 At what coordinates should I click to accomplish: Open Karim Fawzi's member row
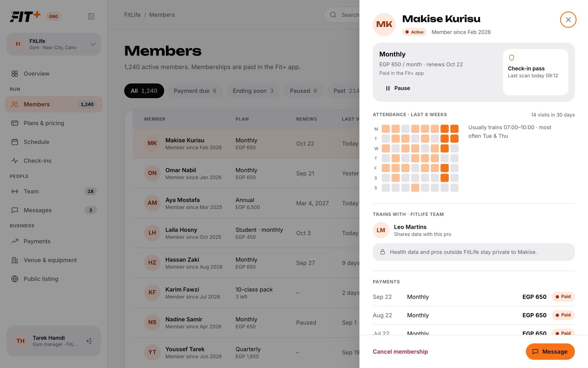[x=246, y=293]
